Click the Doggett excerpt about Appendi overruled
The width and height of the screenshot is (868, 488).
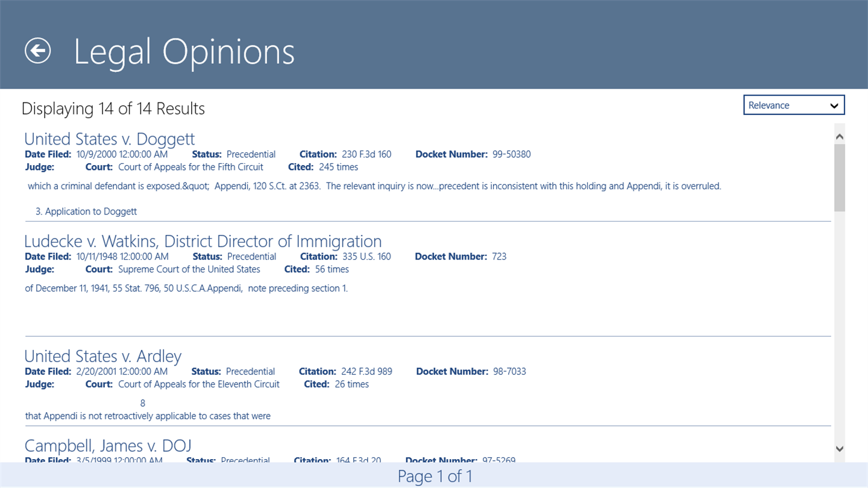pos(374,186)
